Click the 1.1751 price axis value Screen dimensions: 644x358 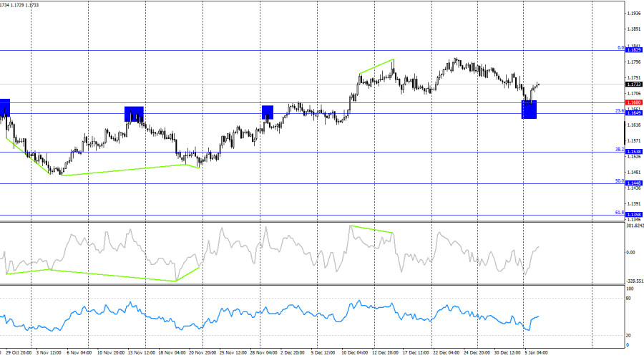click(634, 77)
